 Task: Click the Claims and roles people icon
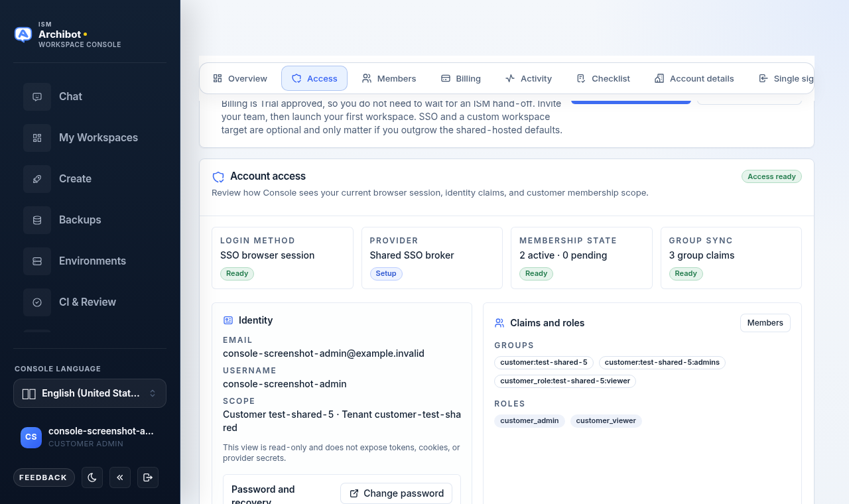pos(499,323)
